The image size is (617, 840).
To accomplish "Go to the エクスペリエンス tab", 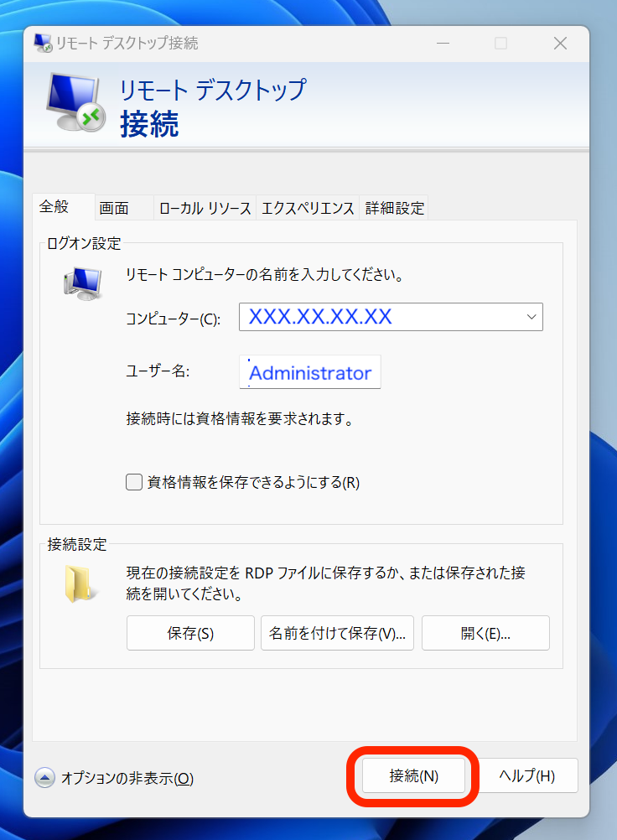I will [x=308, y=209].
